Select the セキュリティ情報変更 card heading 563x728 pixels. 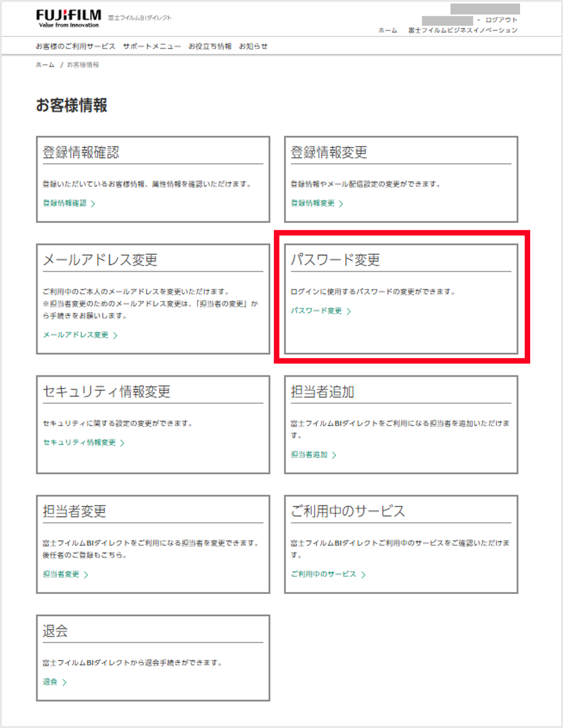107,392
